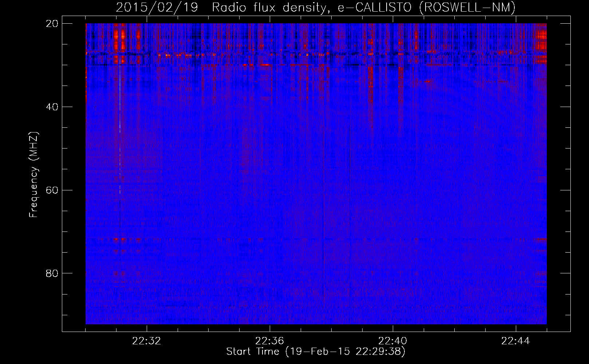Click the plot title 'Radio flux density, e-CALLISTO (ROSWELL-NM)'
This screenshot has width=589, height=364.
[364, 7]
